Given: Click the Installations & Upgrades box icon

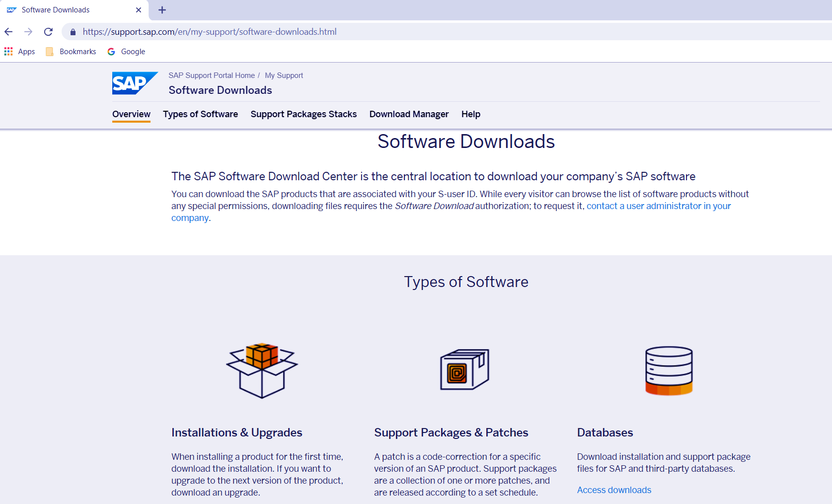Looking at the screenshot, I should [x=262, y=370].
